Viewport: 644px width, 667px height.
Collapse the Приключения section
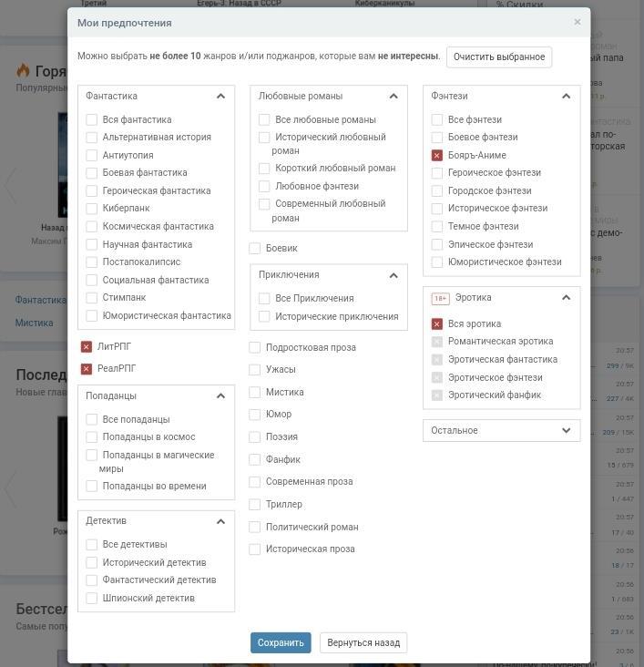394,275
